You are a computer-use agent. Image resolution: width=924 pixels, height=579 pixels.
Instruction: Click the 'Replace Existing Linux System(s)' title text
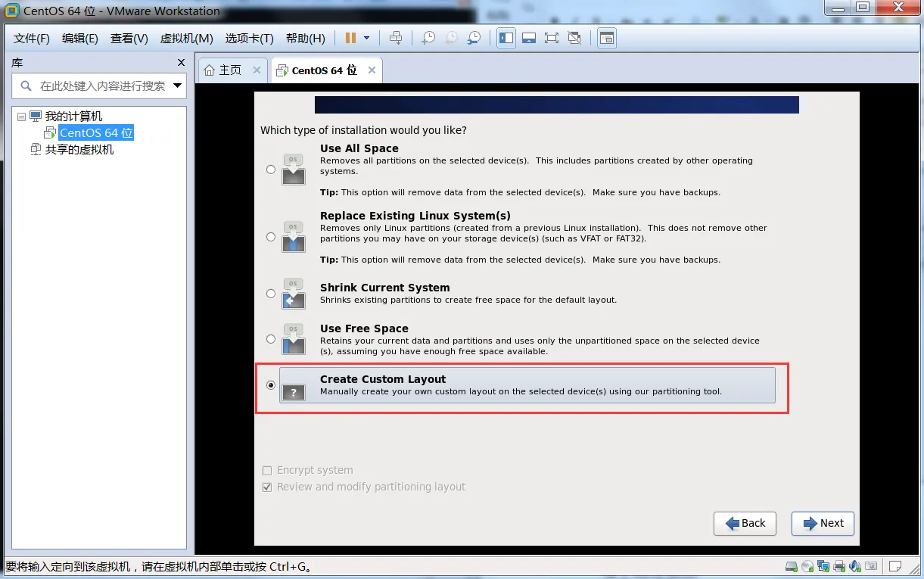tap(415, 216)
